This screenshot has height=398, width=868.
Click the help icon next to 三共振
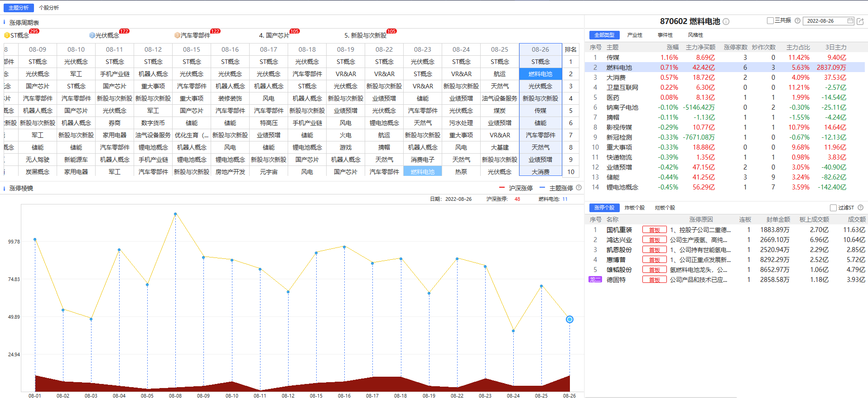(x=797, y=20)
